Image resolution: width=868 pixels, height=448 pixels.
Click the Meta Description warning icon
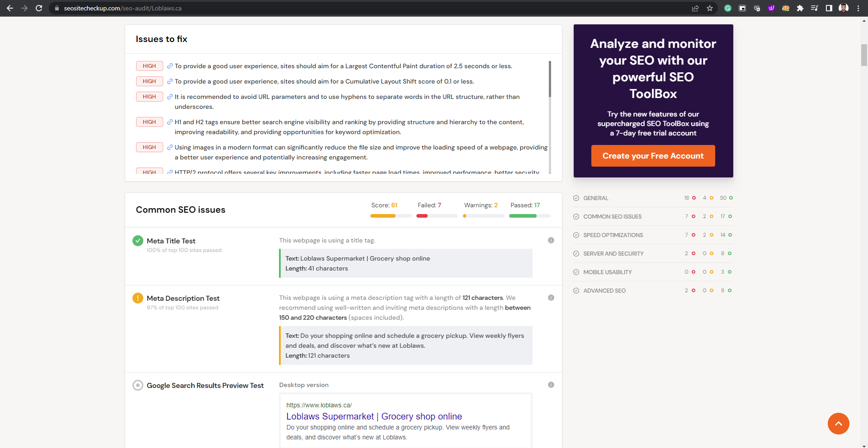pyautogui.click(x=138, y=298)
